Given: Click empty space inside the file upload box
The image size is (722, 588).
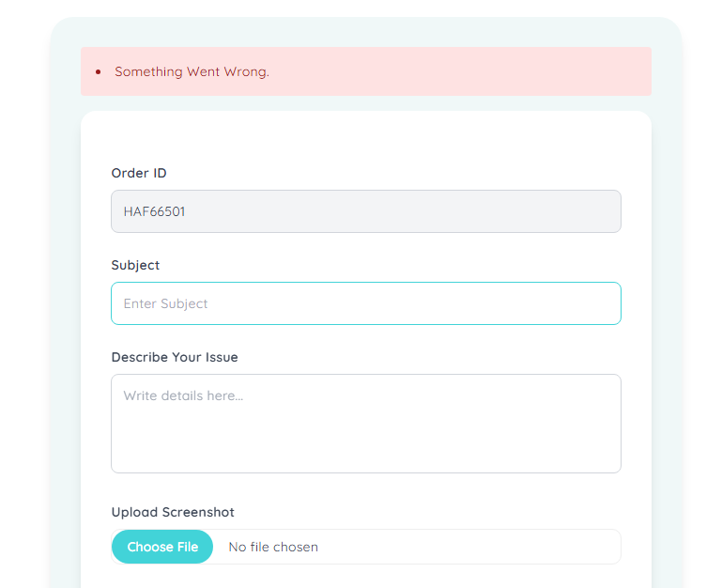Looking at the screenshot, I should (x=469, y=547).
